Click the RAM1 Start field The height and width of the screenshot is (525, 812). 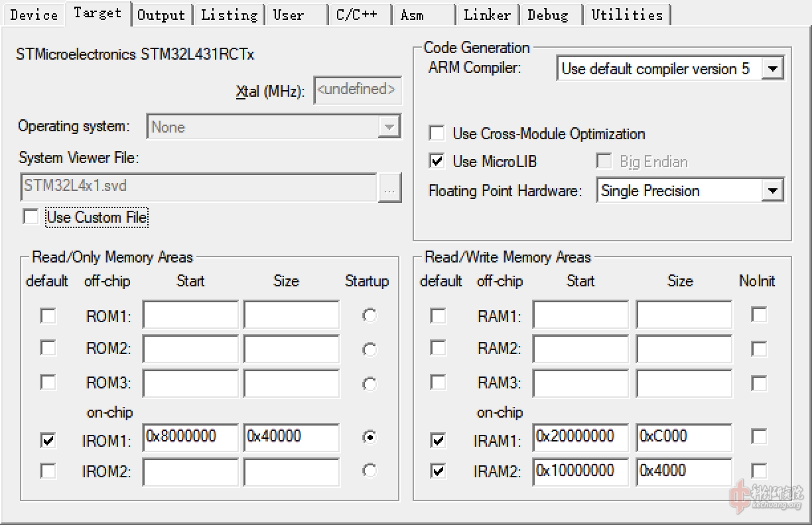click(580, 316)
